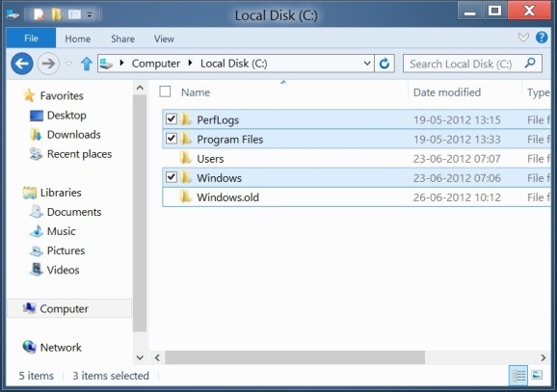The image size is (557, 392).
Task: Select the Users folder icon
Action: tap(185, 158)
